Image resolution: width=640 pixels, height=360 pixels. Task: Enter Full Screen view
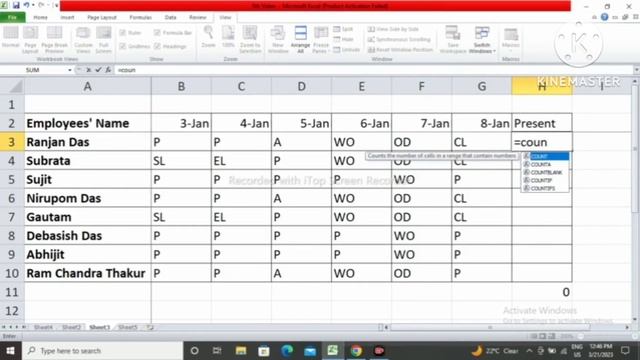104,39
